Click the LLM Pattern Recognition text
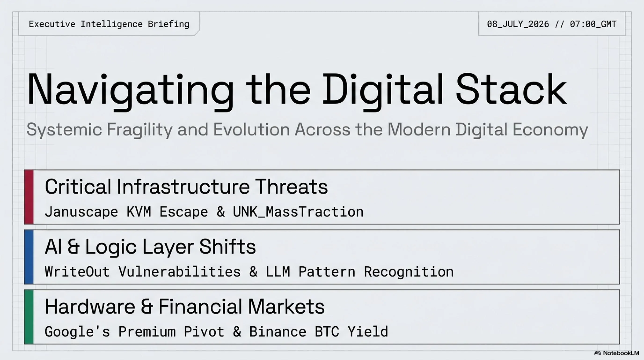Screen dimensions: 644x360 359,272
